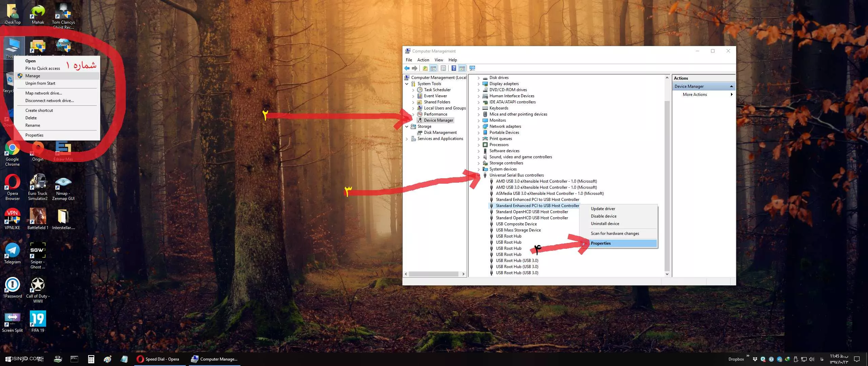Screen dimensions: 868x366
Task: Choose Update driver from context menu
Action: [x=618, y=209]
